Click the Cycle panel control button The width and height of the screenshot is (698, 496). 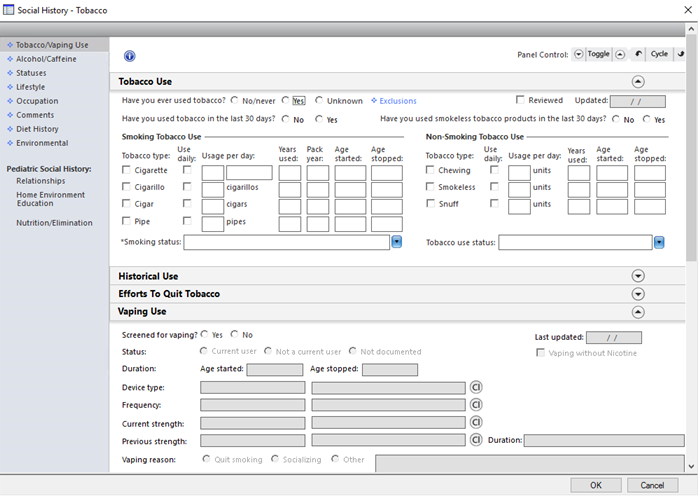[659, 54]
